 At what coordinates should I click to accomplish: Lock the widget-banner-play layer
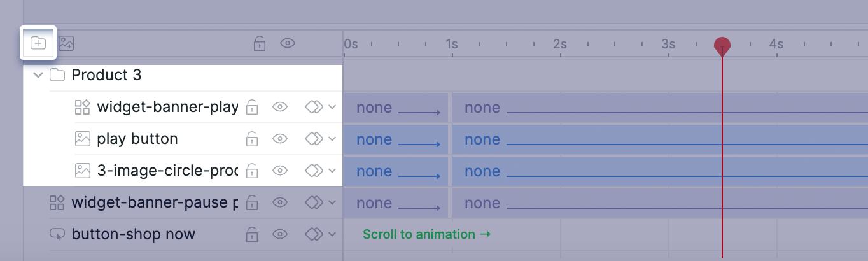click(252, 107)
